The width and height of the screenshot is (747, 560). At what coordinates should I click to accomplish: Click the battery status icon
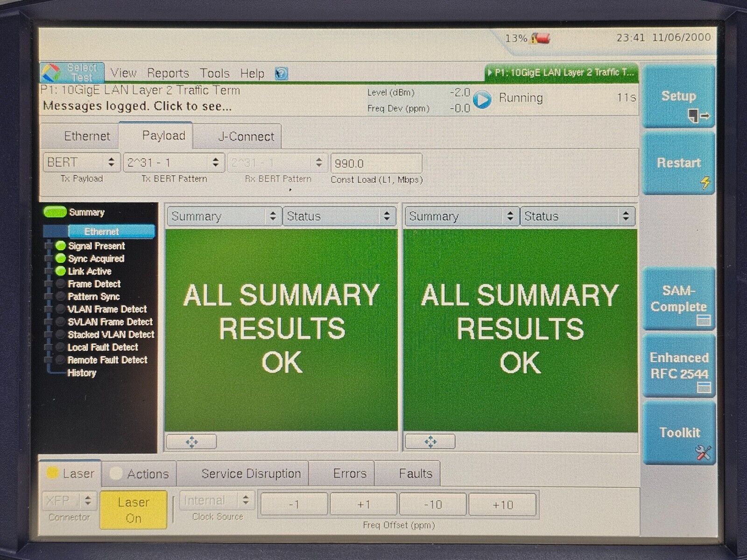(x=542, y=38)
